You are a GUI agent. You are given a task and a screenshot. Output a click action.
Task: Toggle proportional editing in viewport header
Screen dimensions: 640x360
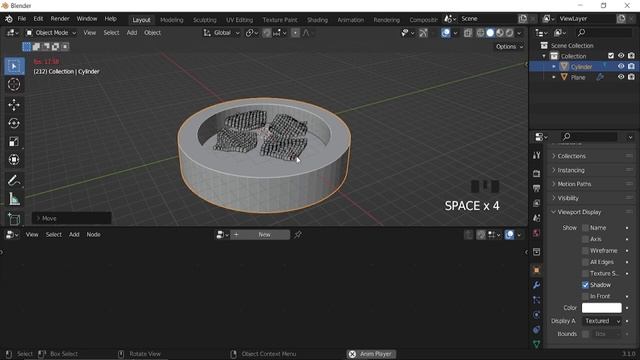pyautogui.click(x=295, y=33)
